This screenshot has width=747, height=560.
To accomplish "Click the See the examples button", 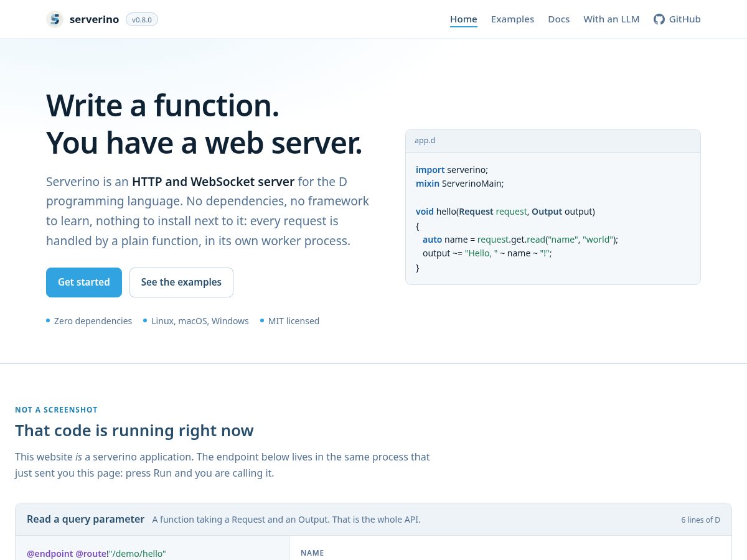I will tap(181, 282).
